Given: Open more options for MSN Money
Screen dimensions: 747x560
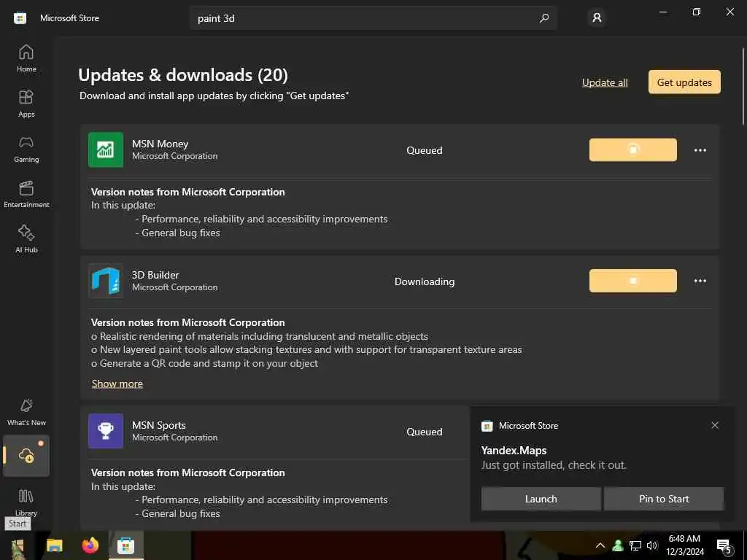Looking at the screenshot, I should pos(700,150).
